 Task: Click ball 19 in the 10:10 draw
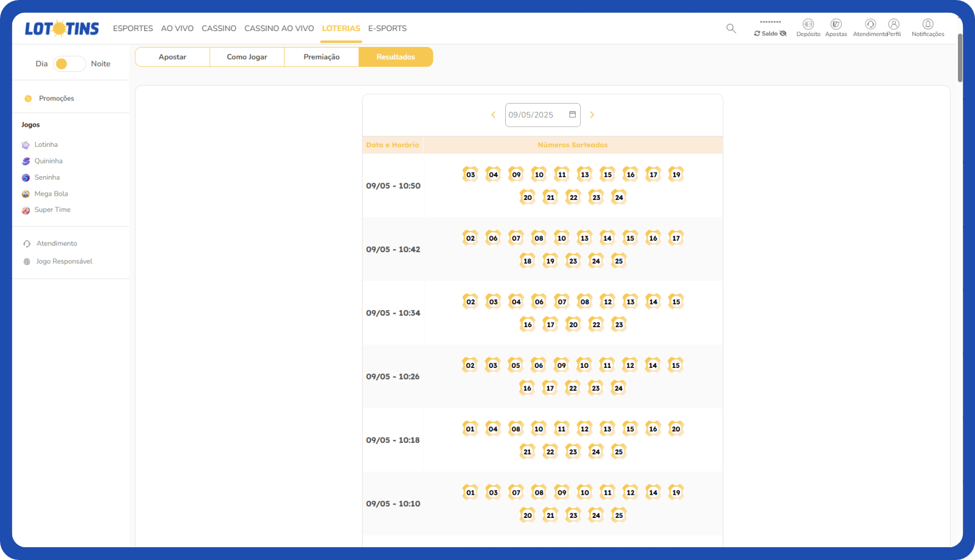(676, 492)
